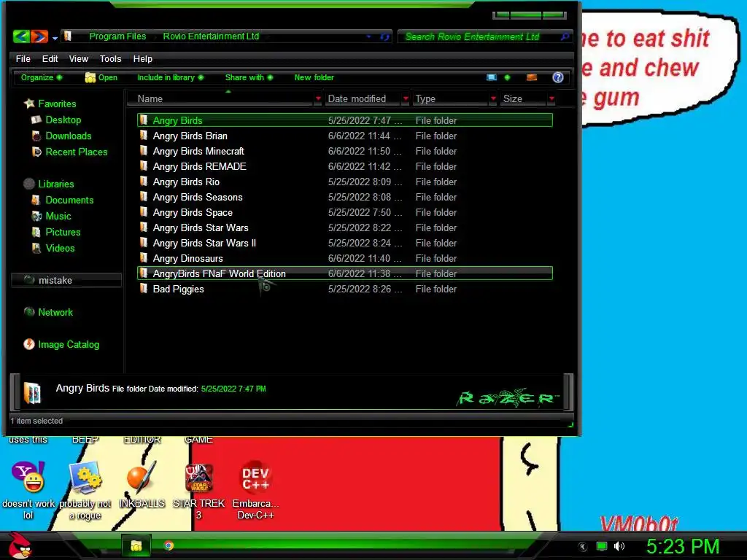Open the Videos library

(x=53, y=248)
